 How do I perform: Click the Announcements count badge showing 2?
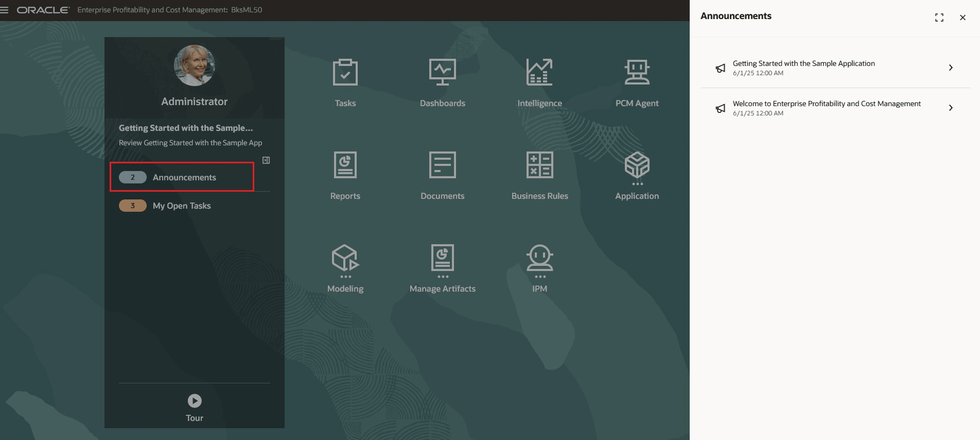pos(133,177)
